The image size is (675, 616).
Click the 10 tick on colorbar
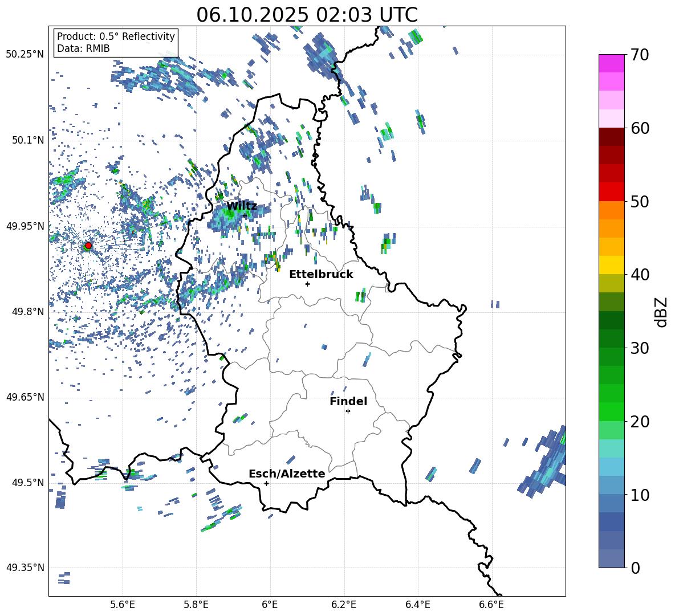click(639, 495)
